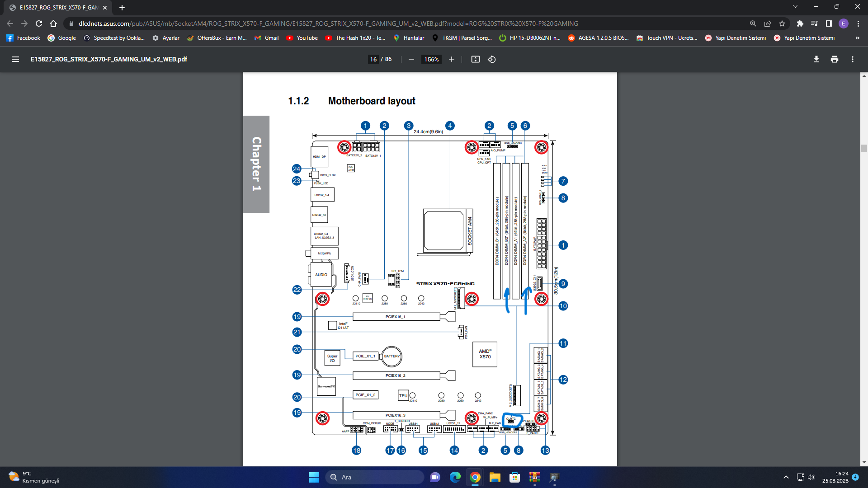The width and height of the screenshot is (868, 488).
Task: Download the PDF file
Action: coord(816,59)
